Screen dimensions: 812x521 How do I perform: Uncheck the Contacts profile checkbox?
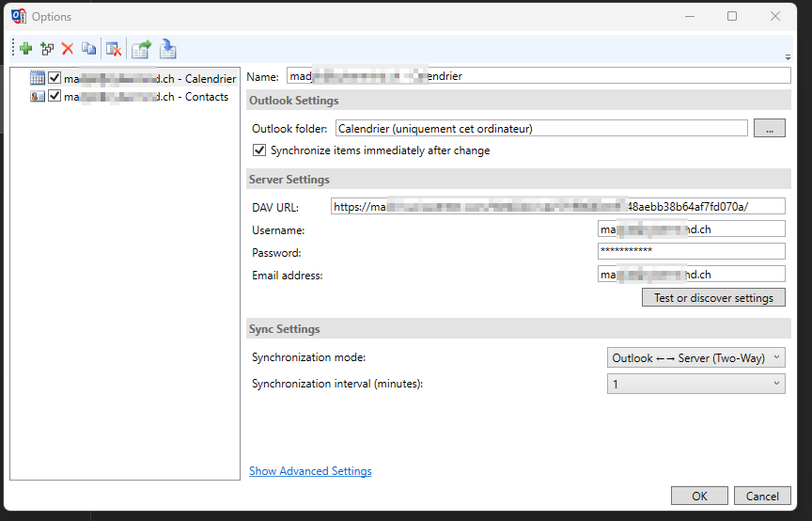pyautogui.click(x=55, y=96)
